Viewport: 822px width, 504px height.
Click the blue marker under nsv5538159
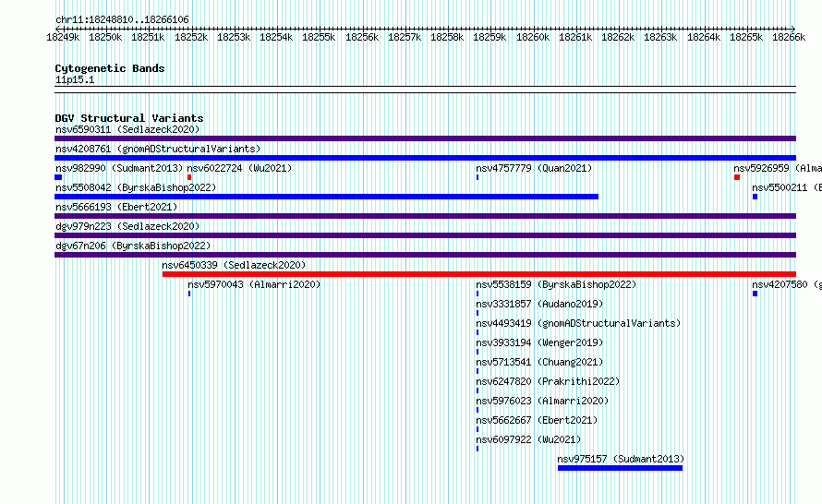tap(477, 294)
